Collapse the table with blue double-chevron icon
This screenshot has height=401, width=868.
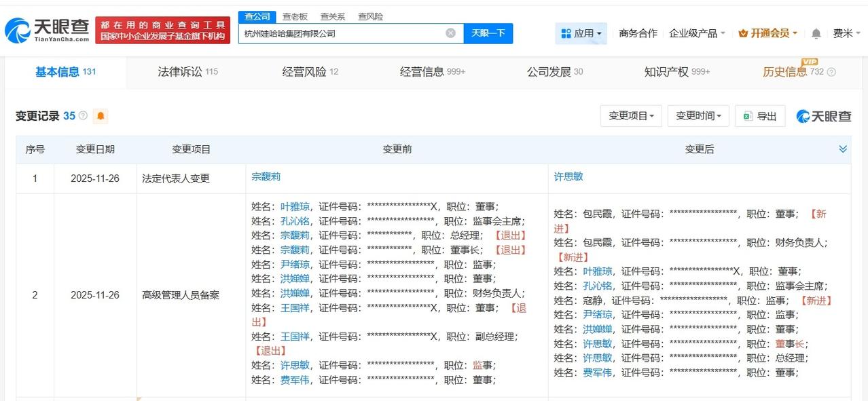[842, 149]
